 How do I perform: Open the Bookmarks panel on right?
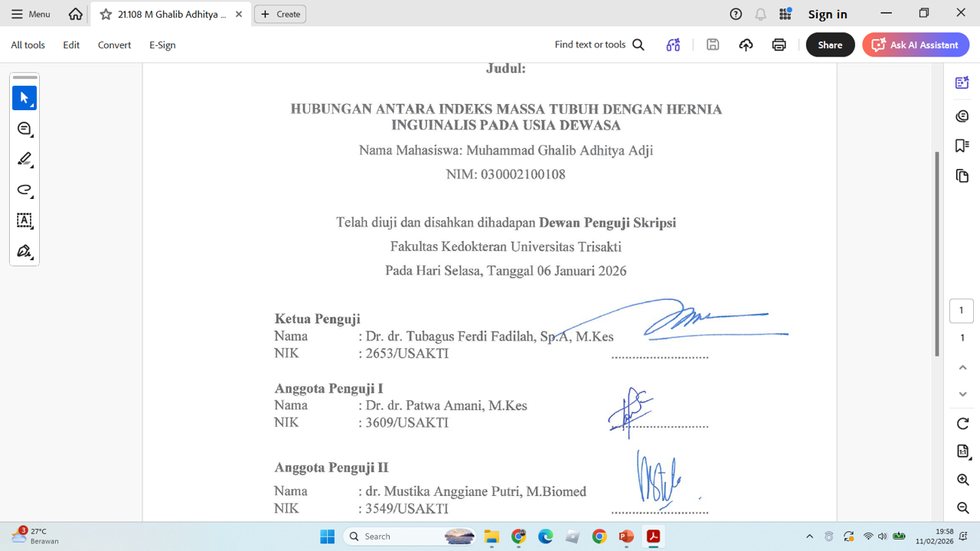click(x=962, y=145)
